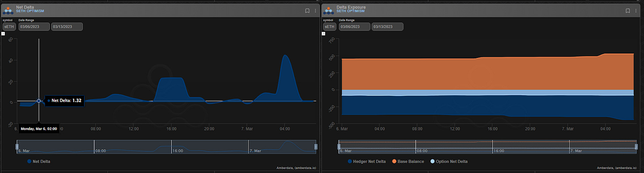Open the sETH symbol selector in Delta Exposure
644x173 pixels.
(x=329, y=27)
